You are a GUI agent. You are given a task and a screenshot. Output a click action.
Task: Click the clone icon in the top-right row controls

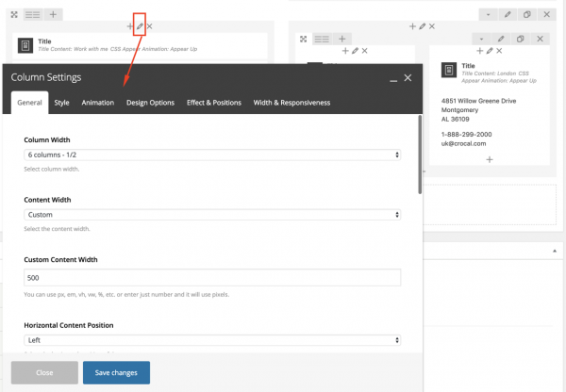pyautogui.click(x=527, y=14)
